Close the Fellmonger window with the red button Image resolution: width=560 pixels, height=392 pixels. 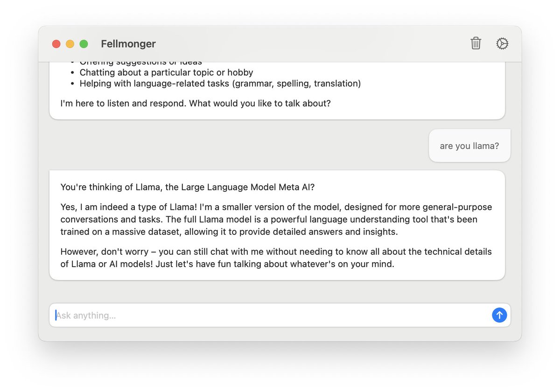coord(56,44)
